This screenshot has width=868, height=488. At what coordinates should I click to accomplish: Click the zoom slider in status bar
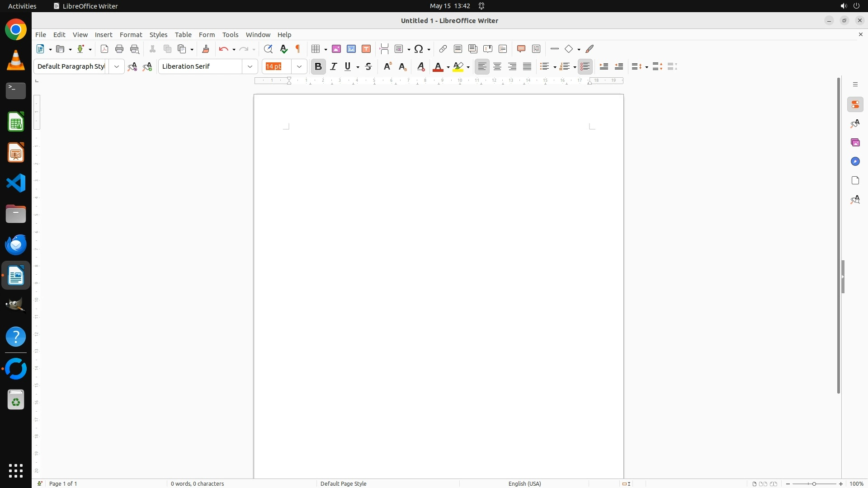click(814, 483)
